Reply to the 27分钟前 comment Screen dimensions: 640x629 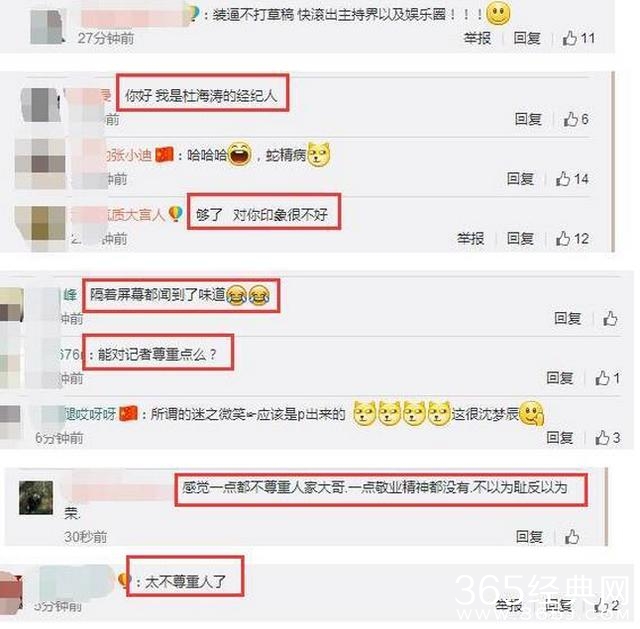(527, 38)
